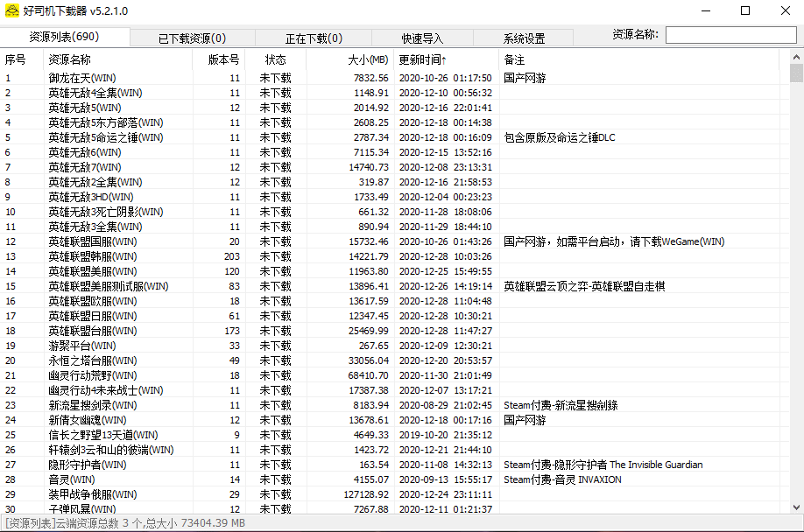Sort by 资源名称 column header

point(70,59)
